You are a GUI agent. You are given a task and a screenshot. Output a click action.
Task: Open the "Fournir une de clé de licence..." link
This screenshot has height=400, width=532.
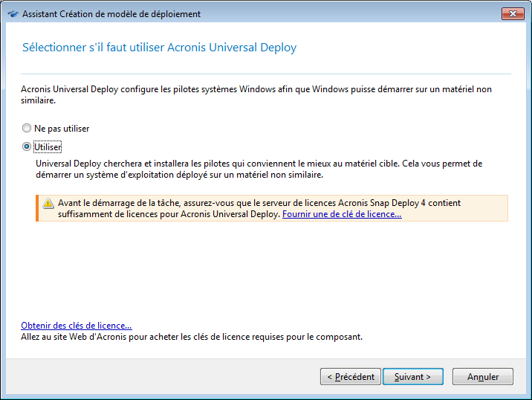(342, 214)
